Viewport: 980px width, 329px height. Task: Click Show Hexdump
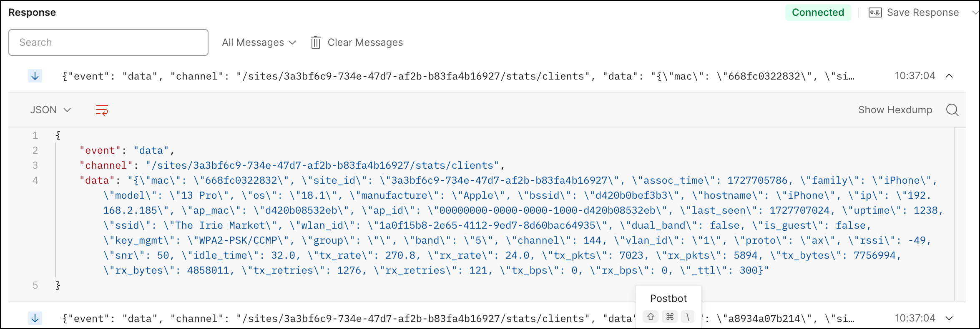pyautogui.click(x=895, y=110)
